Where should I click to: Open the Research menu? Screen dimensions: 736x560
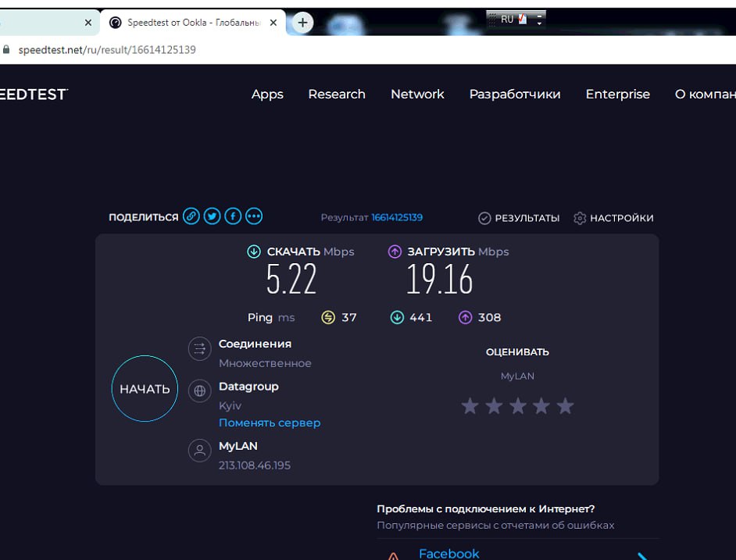pyautogui.click(x=337, y=95)
